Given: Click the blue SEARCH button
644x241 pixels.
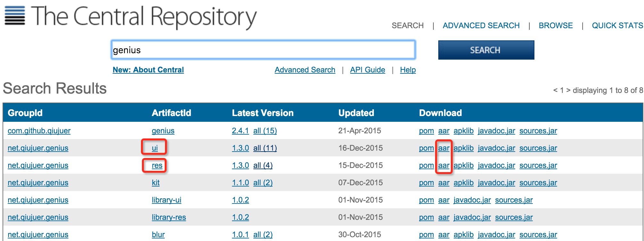Looking at the screenshot, I should pyautogui.click(x=486, y=50).
